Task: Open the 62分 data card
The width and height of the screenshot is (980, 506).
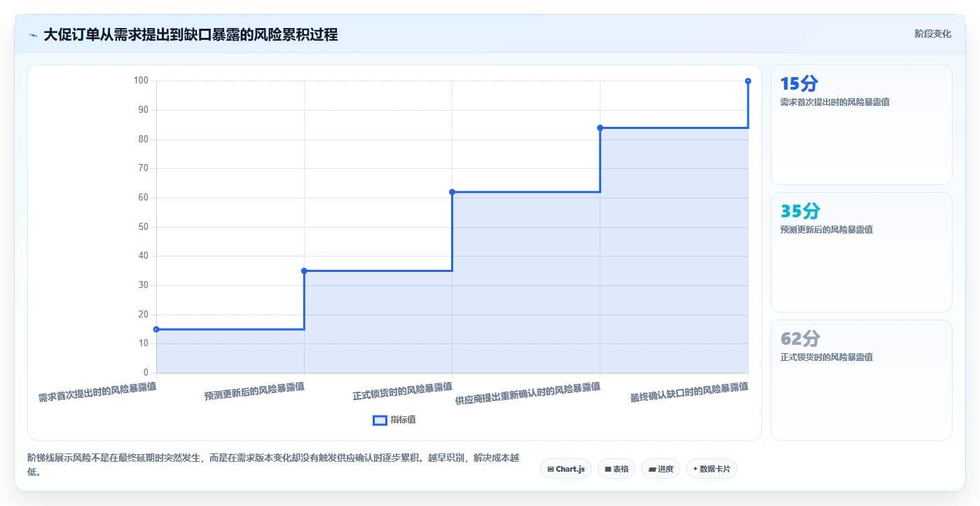Action: point(861,380)
